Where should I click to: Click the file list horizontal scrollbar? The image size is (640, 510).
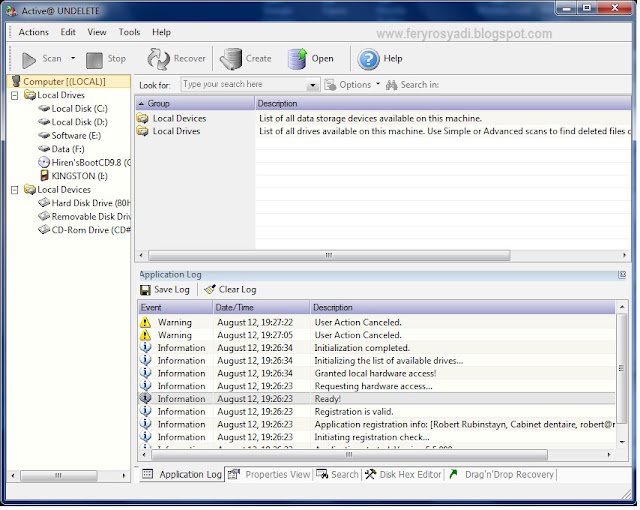point(329,256)
